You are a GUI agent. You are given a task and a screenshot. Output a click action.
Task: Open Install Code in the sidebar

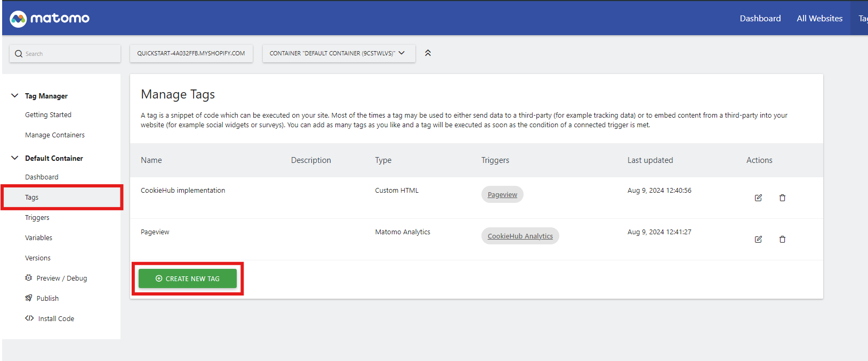(x=56, y=319)
